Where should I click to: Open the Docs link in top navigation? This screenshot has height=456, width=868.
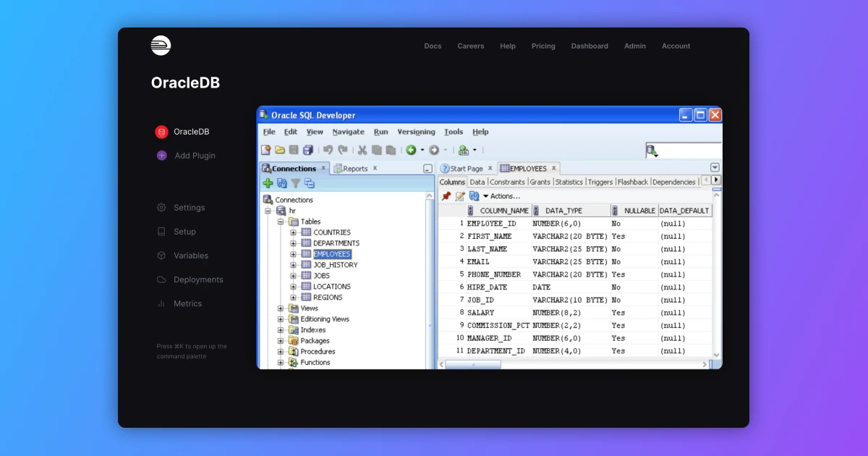(433, 46)
